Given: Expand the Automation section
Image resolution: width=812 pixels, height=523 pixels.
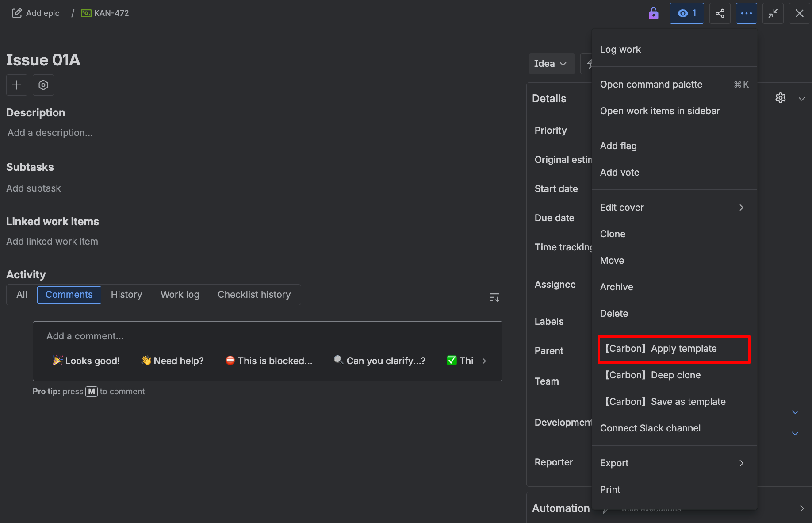Looking at the screenshot, I should point(802,508).
